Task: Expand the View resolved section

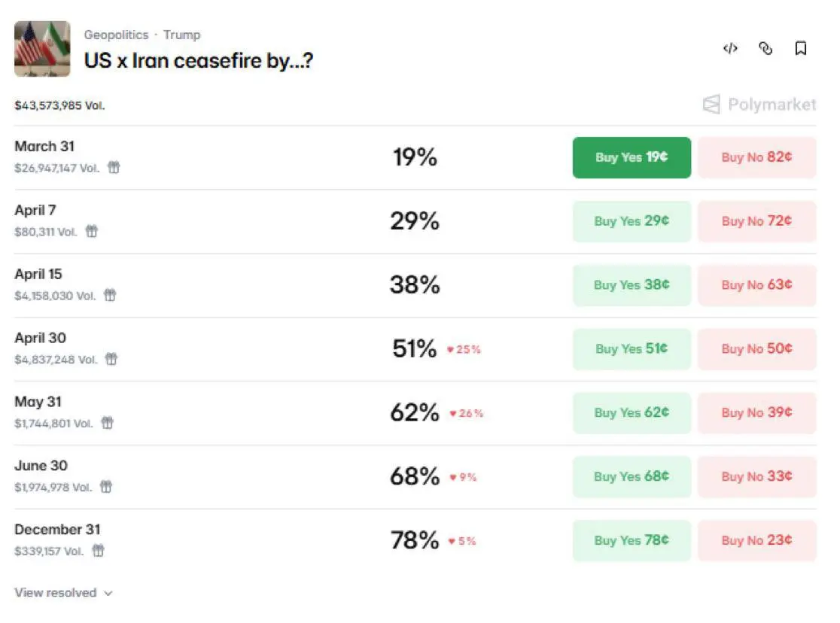Action: (63, 593)
